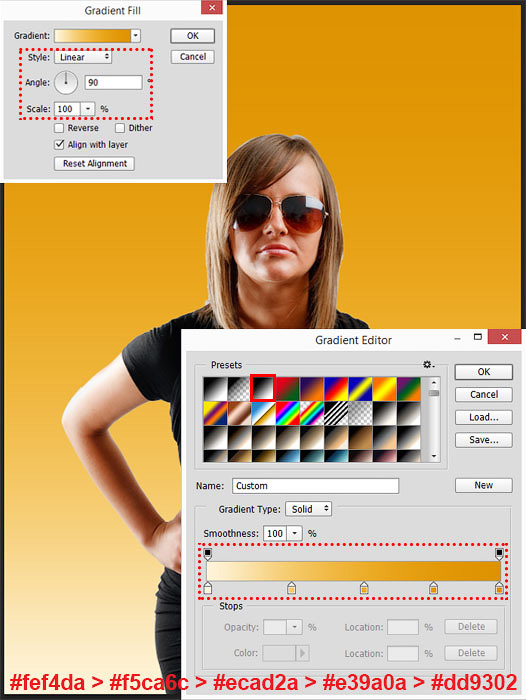526x700 pixels.
Task: Click the Angle input field showing 90
Action: [113, 83]
